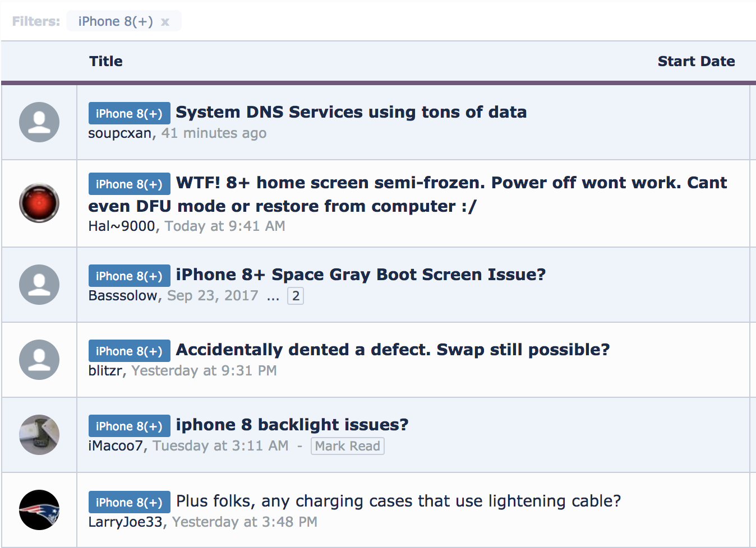Open Accidentally dented a defect thread
Screen dimensions: 756x548
click(393, 350)
